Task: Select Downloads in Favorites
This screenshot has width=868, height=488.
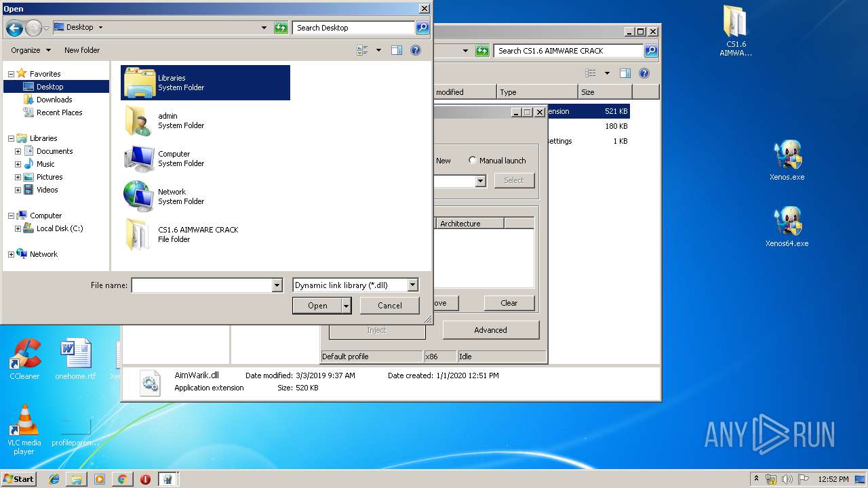Action: coord(54,100)
